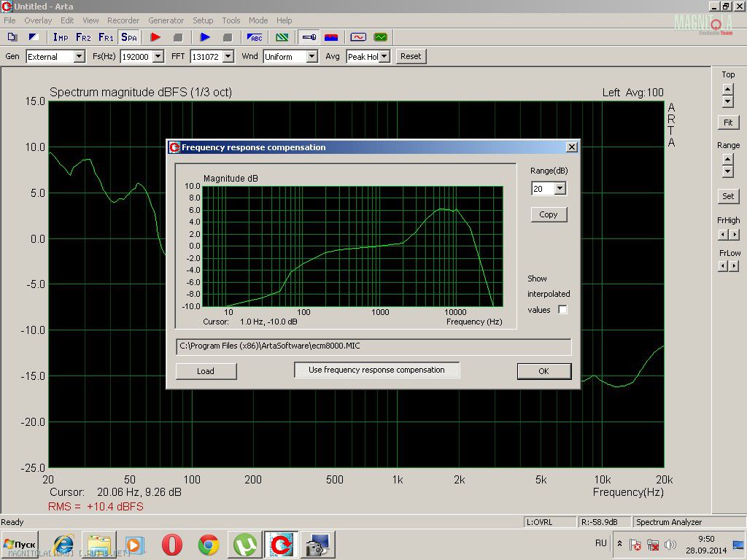747x560 pixels.
Task: Open Opera browser from the taskbar
Action: click(x=172, y=545)
